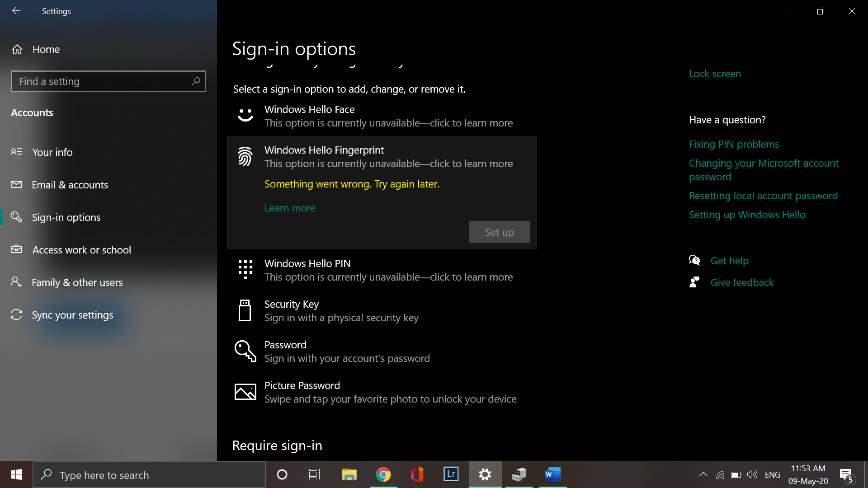Viewport: 868px width, 488px height.
Task: Expand the Windows Hello PIN option
Action: point(382,270)
